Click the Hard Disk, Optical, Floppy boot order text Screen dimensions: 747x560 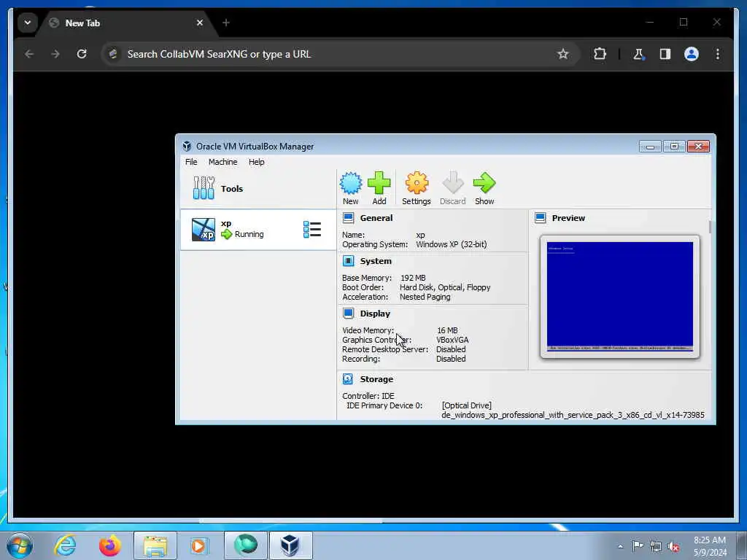[x=445, y=287]
